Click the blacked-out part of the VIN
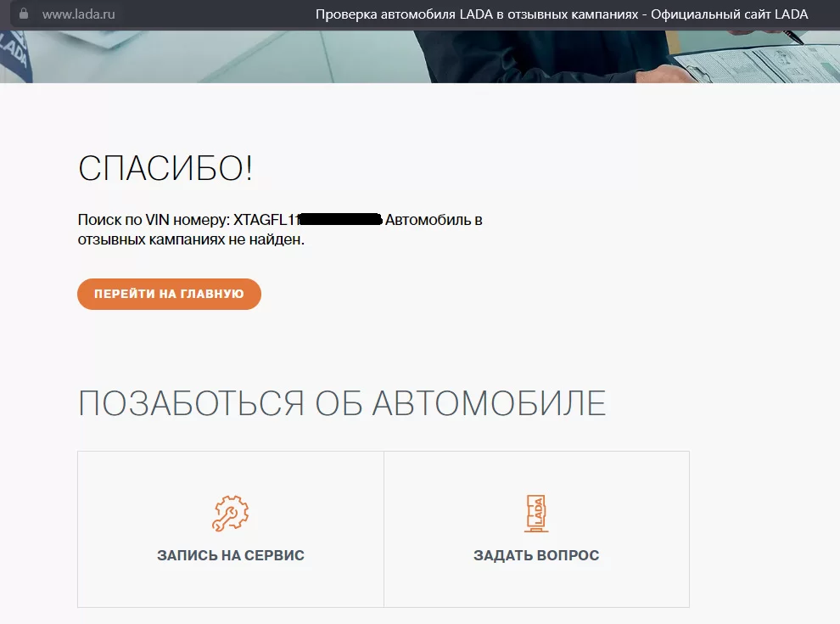This screenshot has width=840, height=624. [x=341, y=221]
